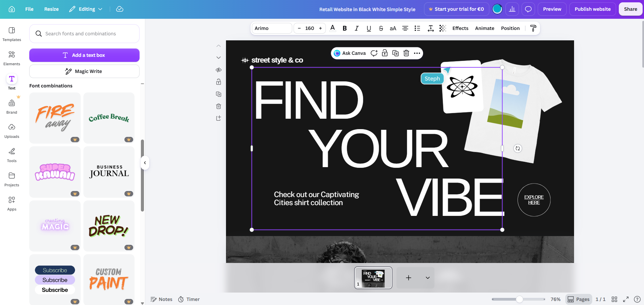
Task: Lock the selected text element
Action: 385,53
